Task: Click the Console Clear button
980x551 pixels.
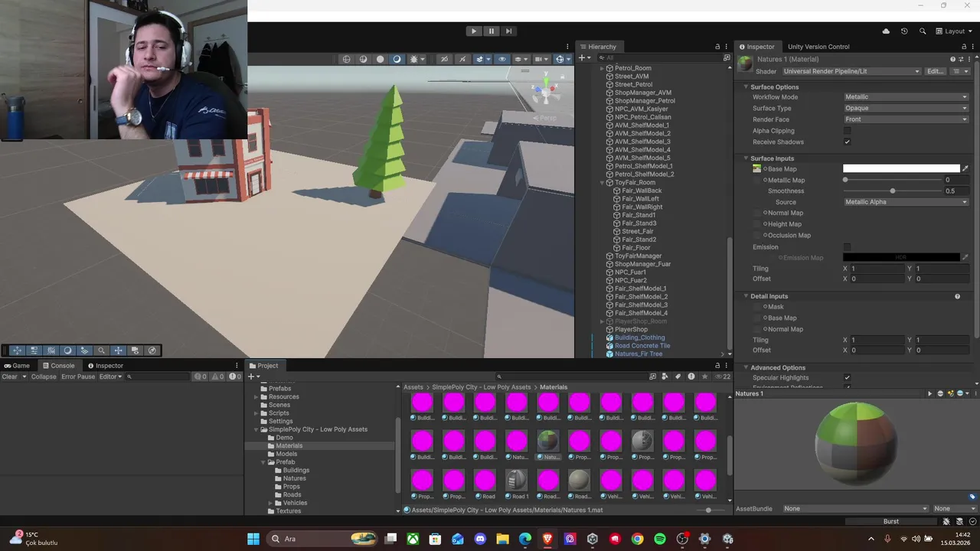Action: [x=9, y=377]
